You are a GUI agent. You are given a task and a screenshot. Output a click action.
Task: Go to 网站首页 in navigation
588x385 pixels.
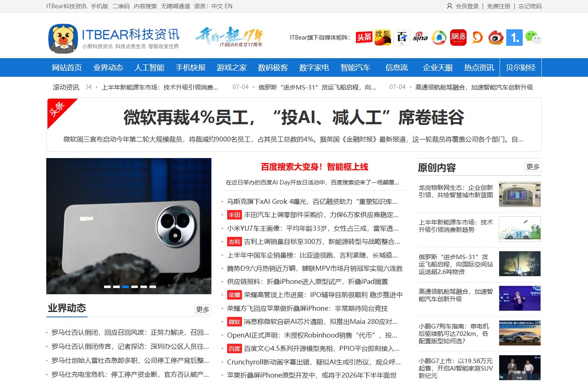(x=67, y=68)
